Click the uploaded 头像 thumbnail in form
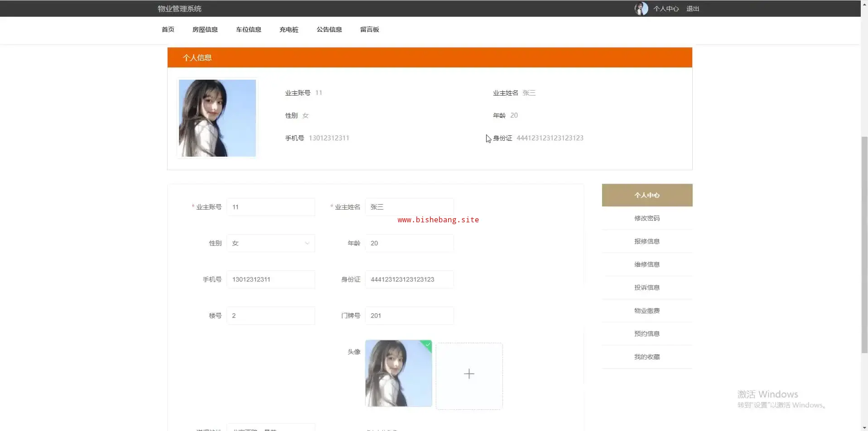The image size is (868, 431). coord(399,374)
